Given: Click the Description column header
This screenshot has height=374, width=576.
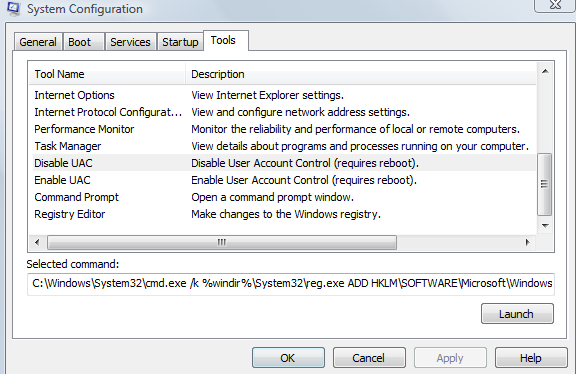Looking at the screenshot, I should (x=361, y=74).
